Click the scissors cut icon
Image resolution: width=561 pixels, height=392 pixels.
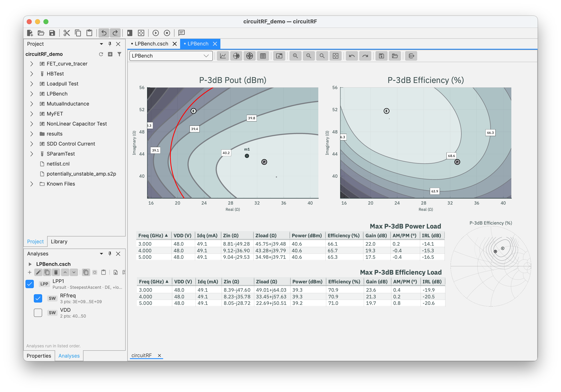tap(66, 33)
